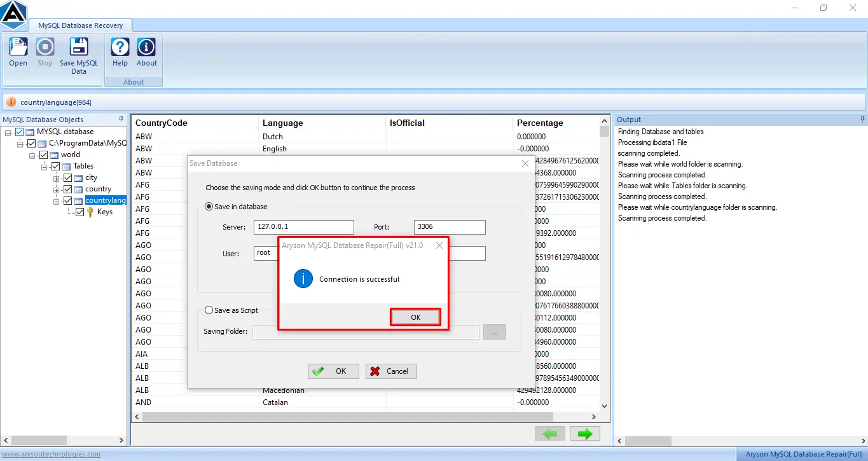Viewport: 868px width, 461px height.
Task: Toggle country table checkbox
Action: (67, 189)
